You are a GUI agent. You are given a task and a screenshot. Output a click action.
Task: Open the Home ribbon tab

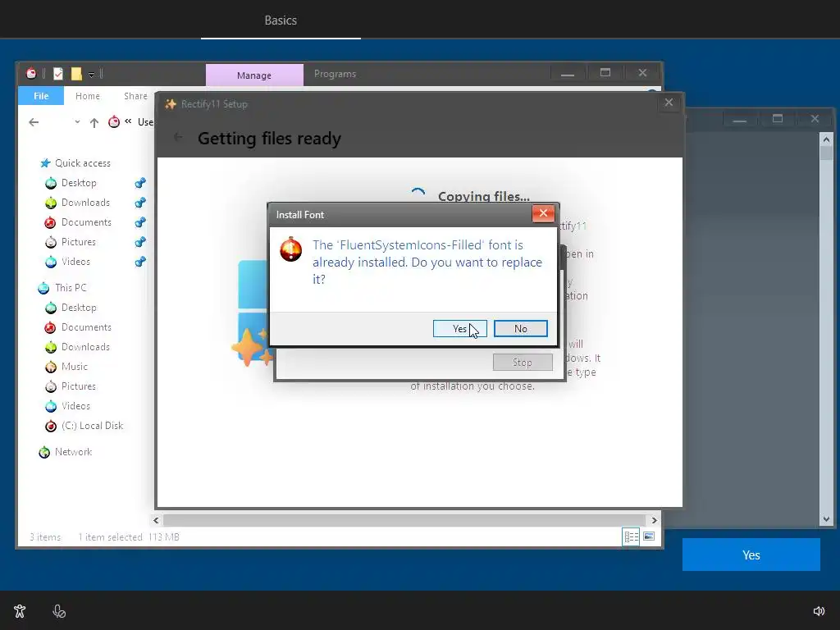click(87, 96)
